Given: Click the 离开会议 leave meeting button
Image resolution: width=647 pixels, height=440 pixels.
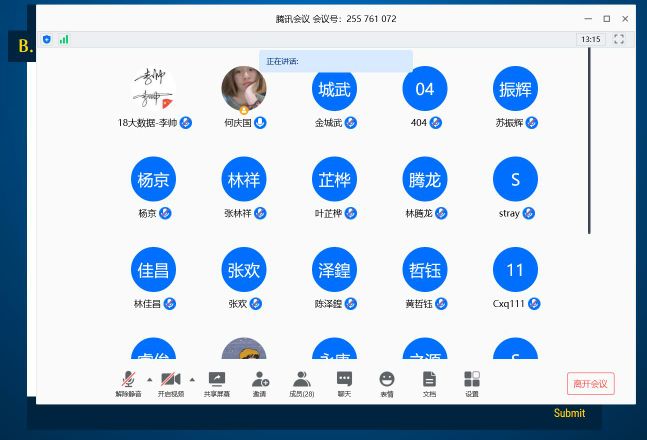Looking at the screenshot, I should (590, 384).
